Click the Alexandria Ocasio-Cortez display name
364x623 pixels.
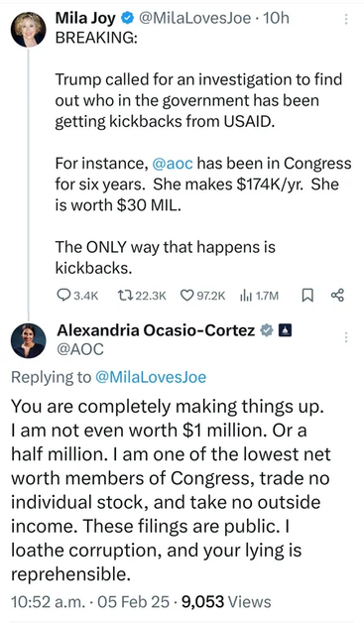(156, 330)
